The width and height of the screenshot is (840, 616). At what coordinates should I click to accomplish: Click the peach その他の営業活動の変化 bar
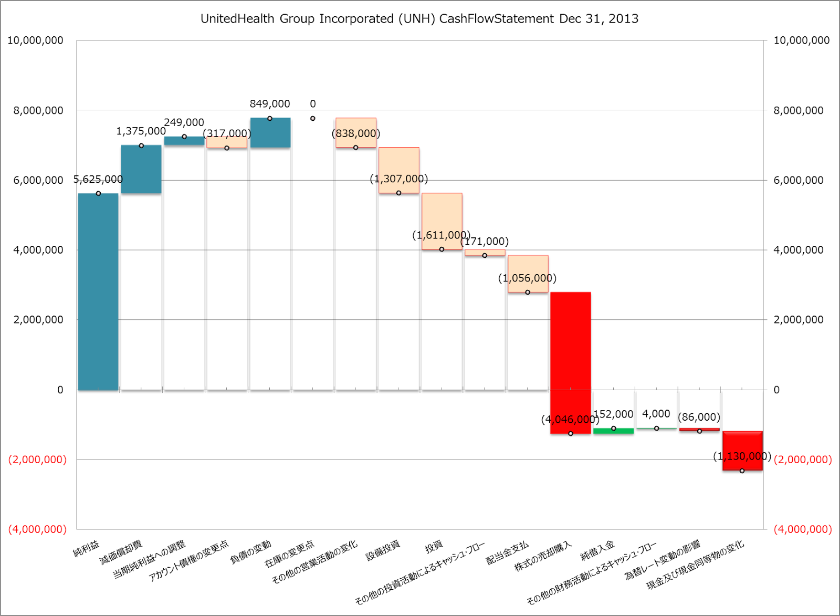click(x=356, y=133)
